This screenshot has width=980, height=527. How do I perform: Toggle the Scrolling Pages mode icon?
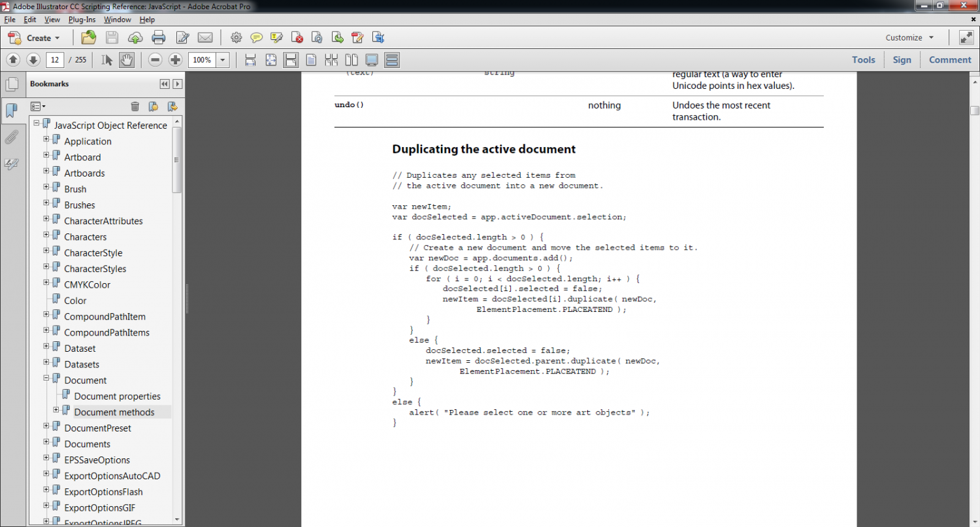tap(392, 60)
